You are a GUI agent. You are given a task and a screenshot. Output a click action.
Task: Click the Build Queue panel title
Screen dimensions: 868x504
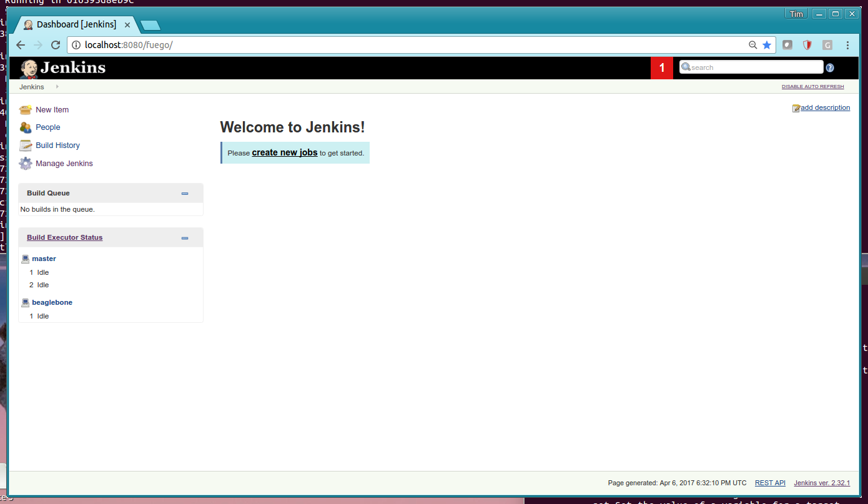coord(48,193)
